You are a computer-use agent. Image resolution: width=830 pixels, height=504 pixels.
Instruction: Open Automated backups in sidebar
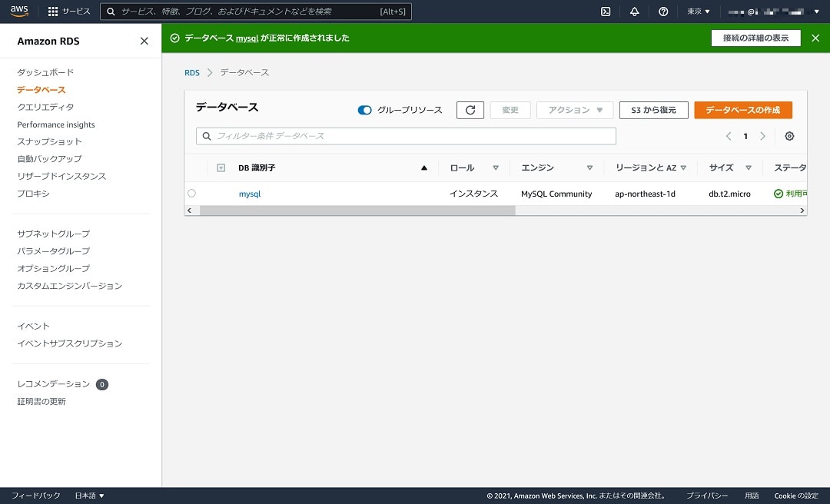(x=50, y=159)
